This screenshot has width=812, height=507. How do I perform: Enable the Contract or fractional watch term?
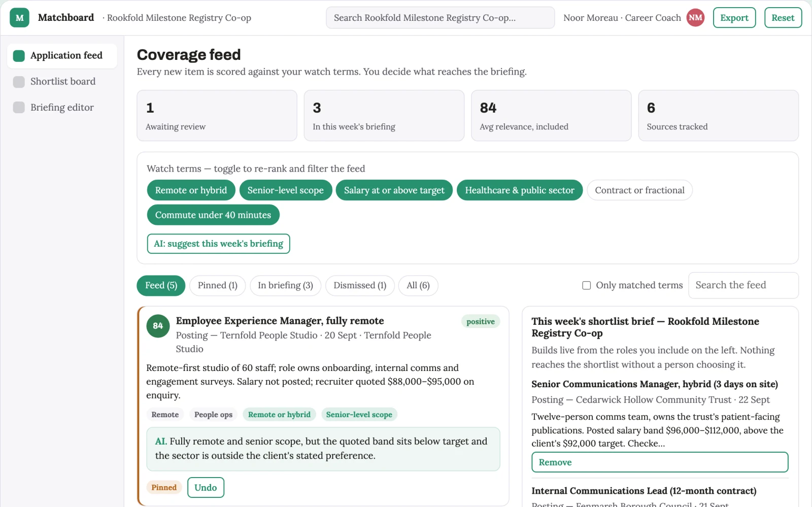pos(639,190)
